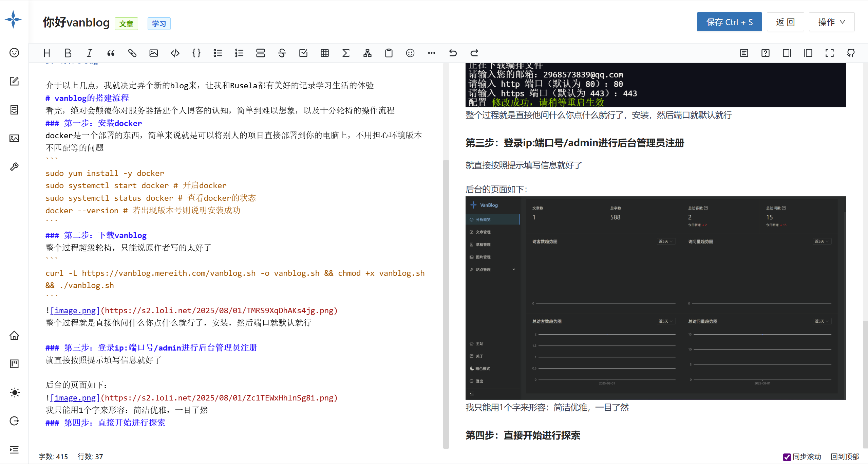
Task: Click the strikethrough toolbar icon
Action: coord(282,53)
